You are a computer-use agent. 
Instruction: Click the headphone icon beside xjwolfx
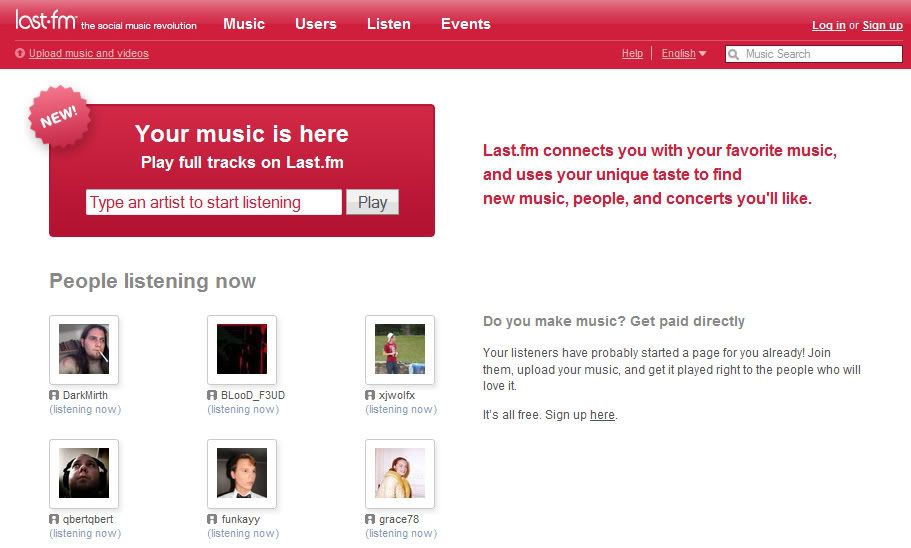pos(370,395)
